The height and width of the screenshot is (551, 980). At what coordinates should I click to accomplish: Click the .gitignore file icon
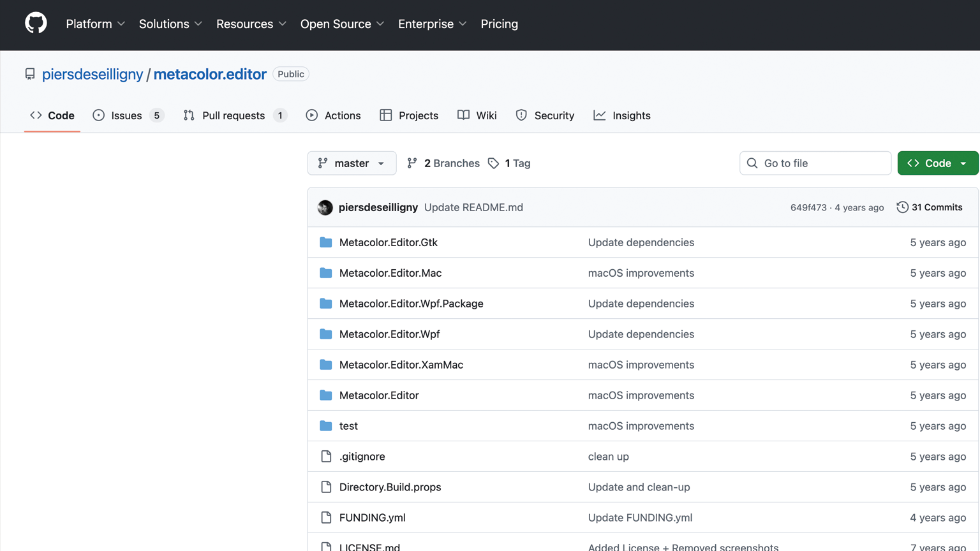point(326,457)
